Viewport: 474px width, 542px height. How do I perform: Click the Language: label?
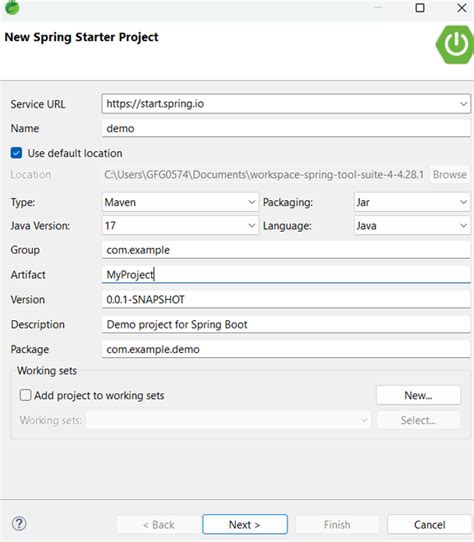(x=287, y=226)
